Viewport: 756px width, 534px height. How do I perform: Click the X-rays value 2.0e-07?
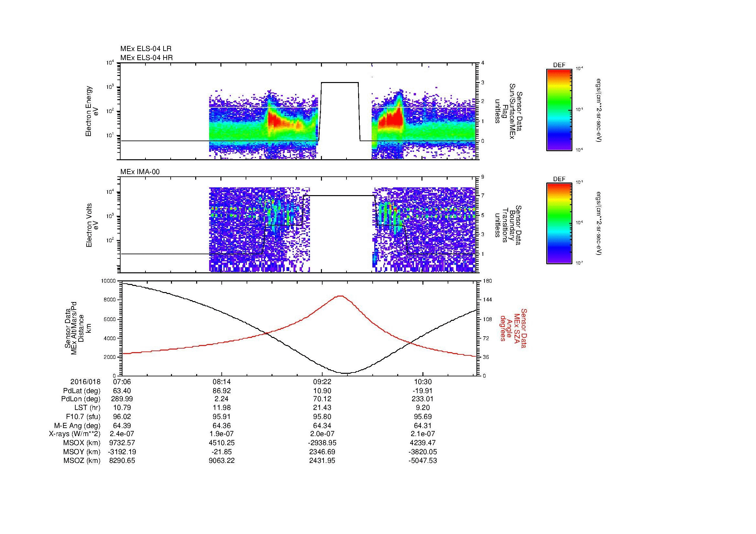click(322, 434)
